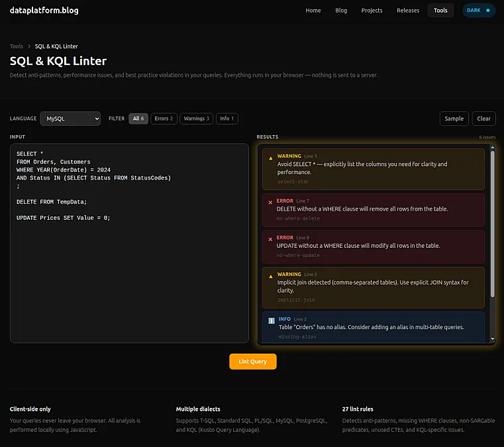Click the 'SQL & KQL Linter' page heading
The image size is (504, 447).
[x=58, y=61]
